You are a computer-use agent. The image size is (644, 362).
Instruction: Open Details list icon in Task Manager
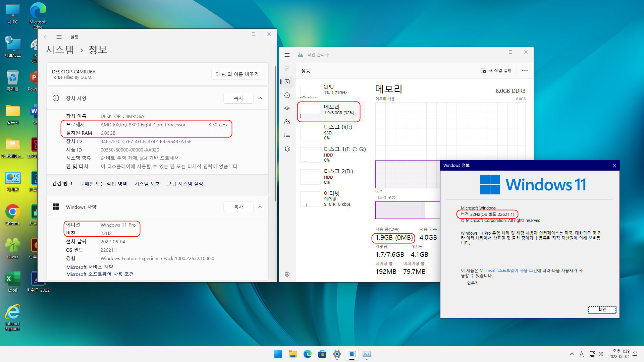(x=287, y=135)
